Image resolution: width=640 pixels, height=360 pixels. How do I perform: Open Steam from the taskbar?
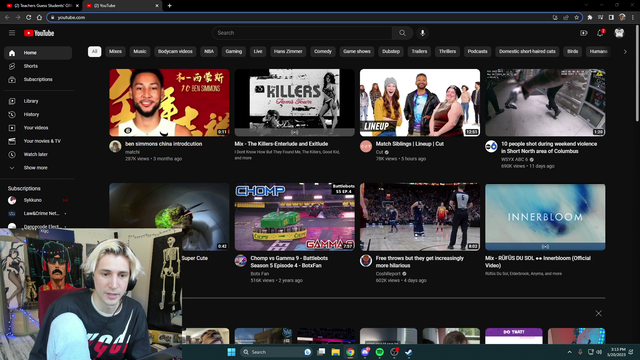pos(408,352)
